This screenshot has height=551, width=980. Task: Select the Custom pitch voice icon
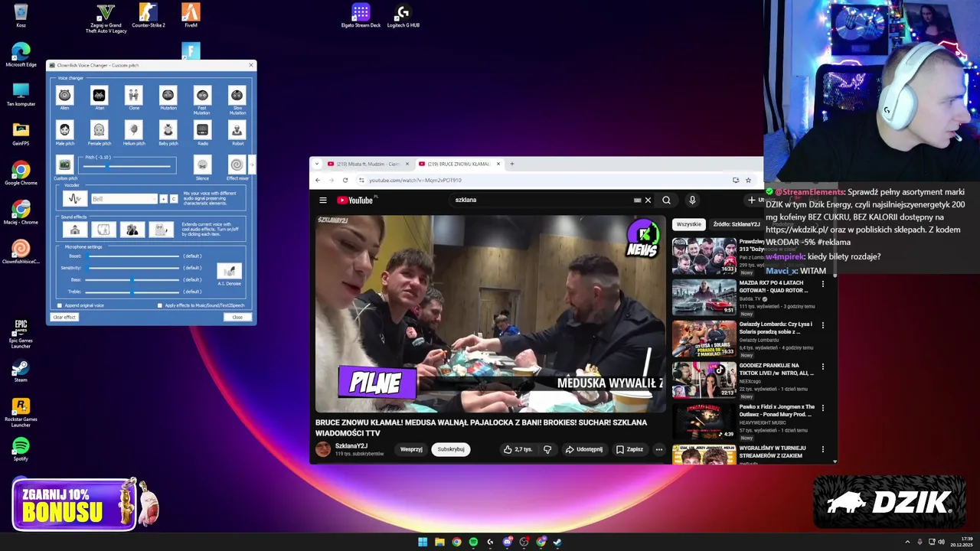click(x=65, y=165)
